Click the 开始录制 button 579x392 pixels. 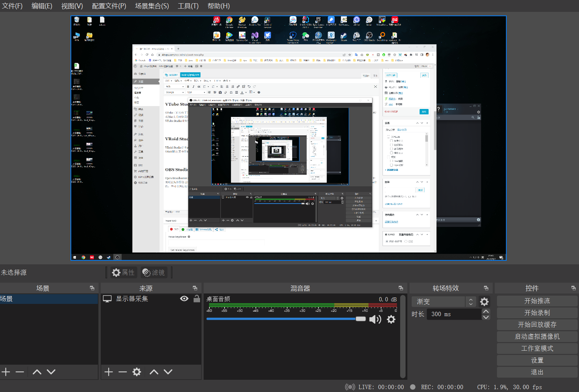537,313
